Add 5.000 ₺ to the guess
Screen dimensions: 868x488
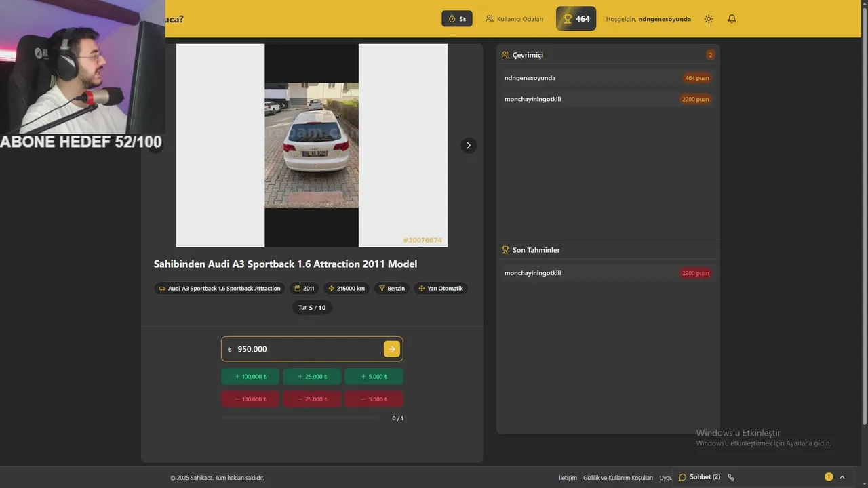(374, 377)
